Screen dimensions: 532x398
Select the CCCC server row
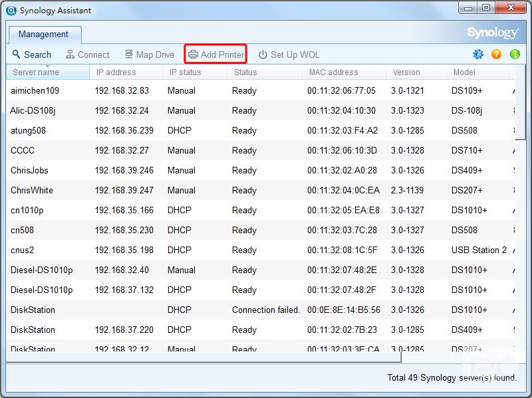[260, 150]
